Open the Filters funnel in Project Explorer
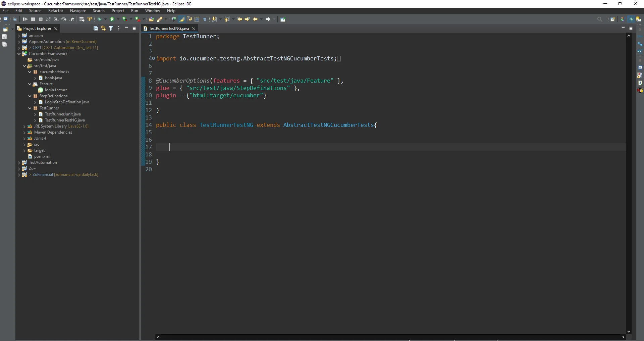 point(111,29)
